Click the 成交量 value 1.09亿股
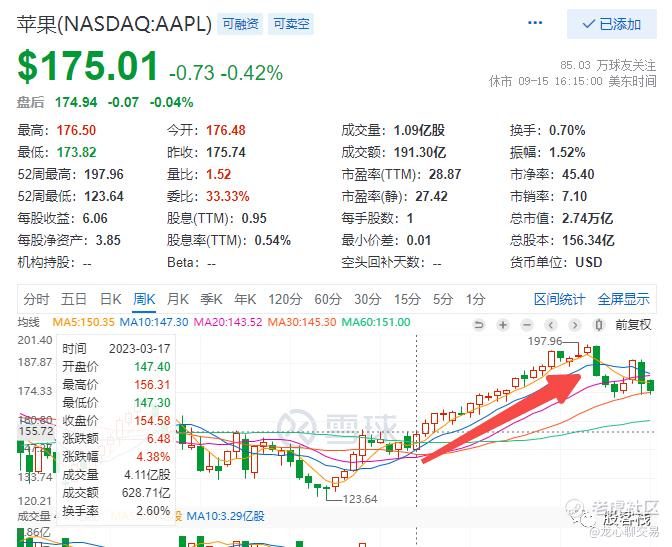Viewport: 672px width, 547px height. 420,130
